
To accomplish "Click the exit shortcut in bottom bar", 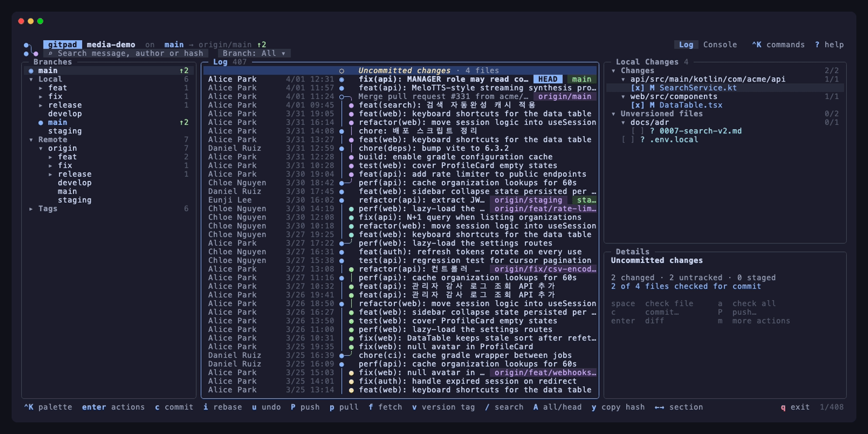I will click(795, 407).
